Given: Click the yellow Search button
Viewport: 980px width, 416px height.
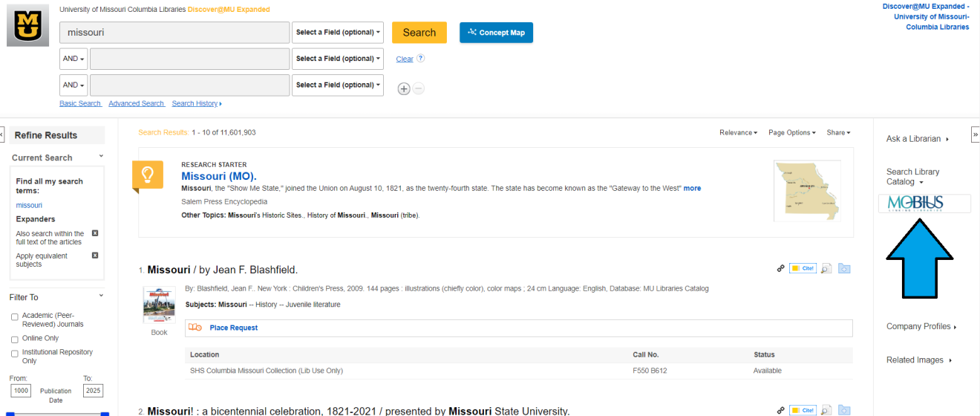Looking at the screenshot, I should point(419,33).
